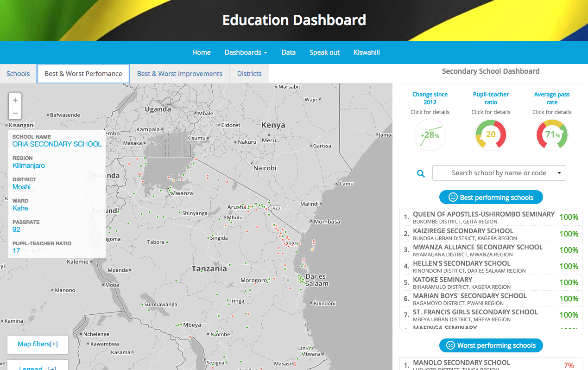Image resolution: width=588 pixels, height=370 pixels.
Task: Open the Speak out page
Action: (x=324, y=52)
